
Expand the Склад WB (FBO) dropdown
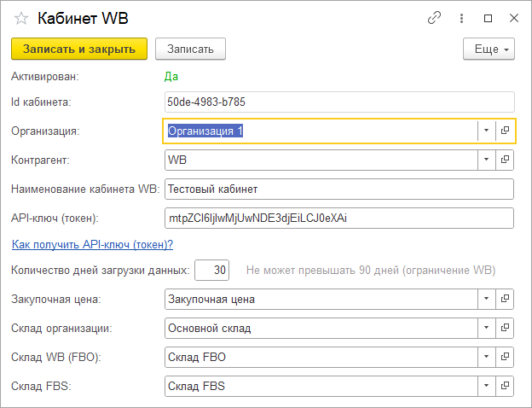(x=486, y=357)
